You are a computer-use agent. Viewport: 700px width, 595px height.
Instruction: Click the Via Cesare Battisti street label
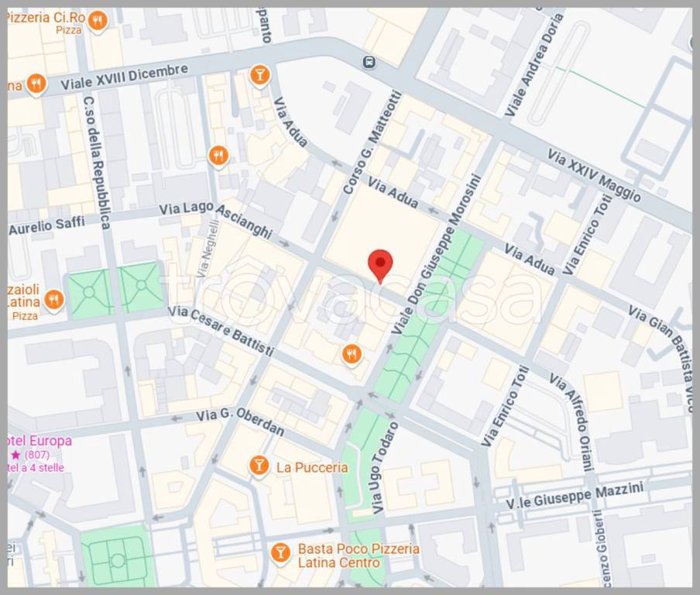tap(220, 332)
